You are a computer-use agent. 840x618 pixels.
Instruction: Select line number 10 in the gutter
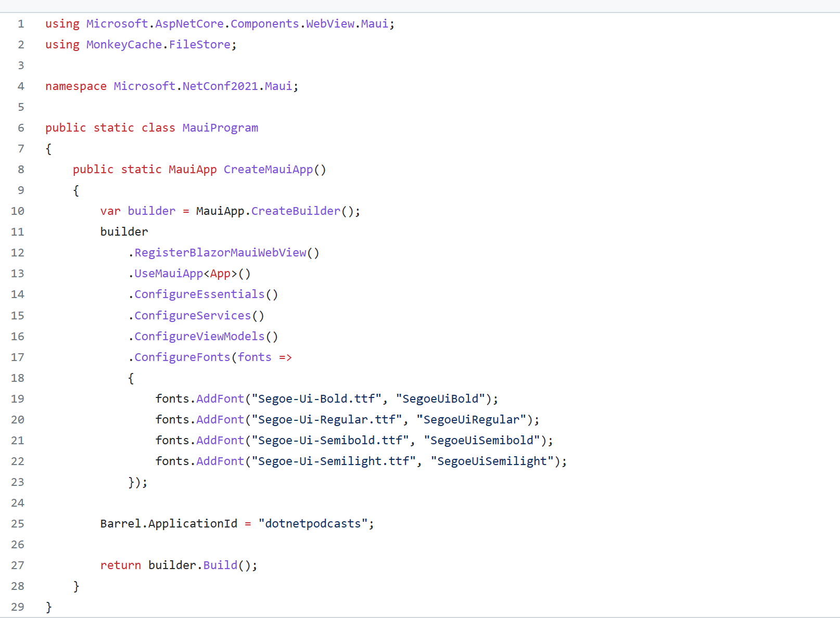pos(18,211)
